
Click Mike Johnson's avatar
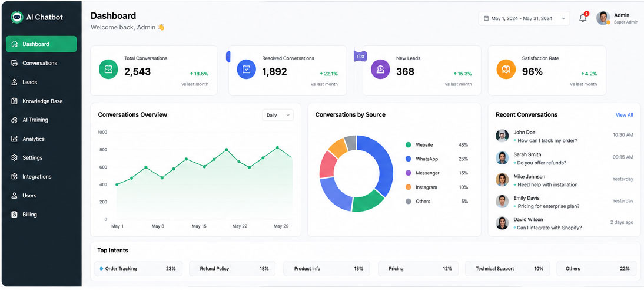[x=502, y=180]
